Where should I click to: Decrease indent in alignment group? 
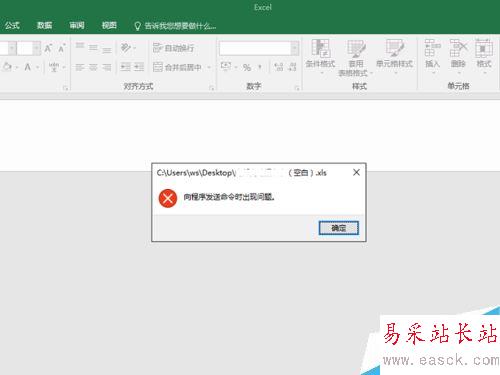(125, 67)
